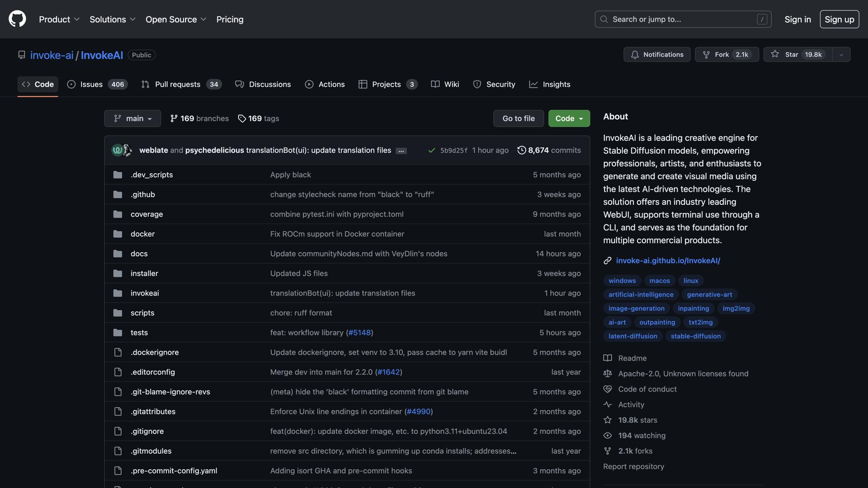This screenshot has height=488, width=868.
Task: Open the main branch dropdown
Action: click(x=132, y=118)
